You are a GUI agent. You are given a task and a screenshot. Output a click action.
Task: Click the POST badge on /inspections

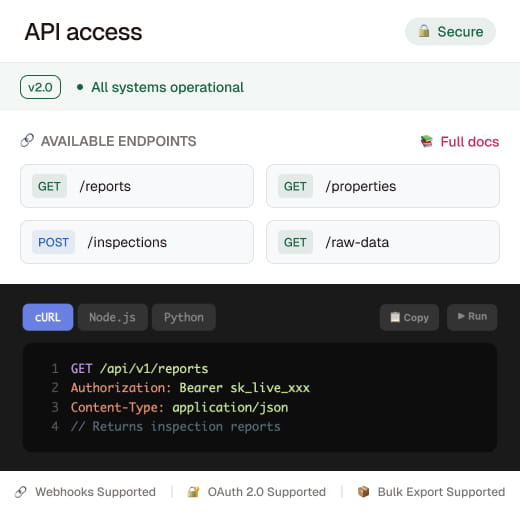point(53,242)
